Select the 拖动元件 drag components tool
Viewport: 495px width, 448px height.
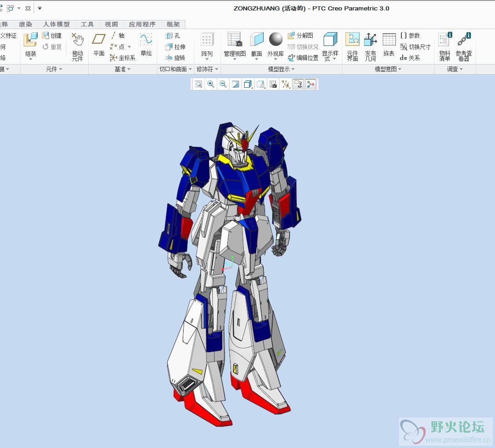click(x=77, y=47)
